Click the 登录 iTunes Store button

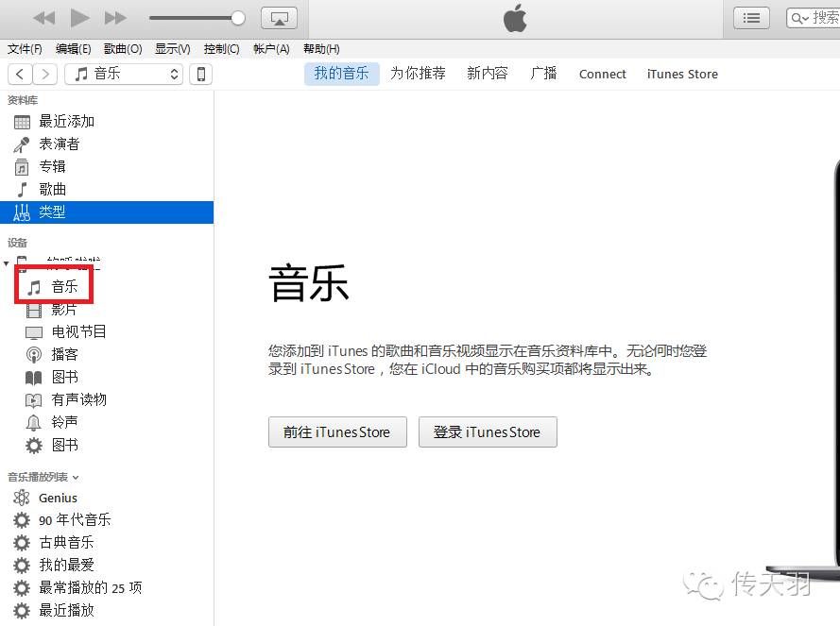coord(488,431)
